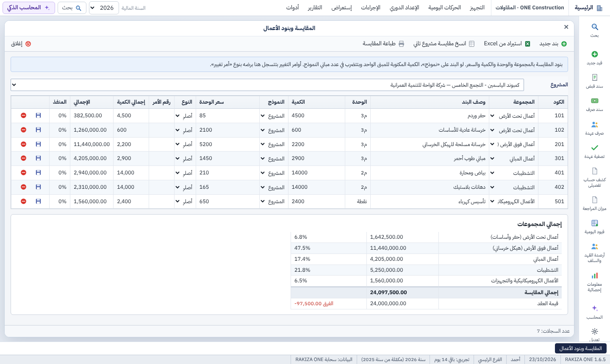
Task: Open النموذج dropdown for row 102
Action: pos(274,130)
